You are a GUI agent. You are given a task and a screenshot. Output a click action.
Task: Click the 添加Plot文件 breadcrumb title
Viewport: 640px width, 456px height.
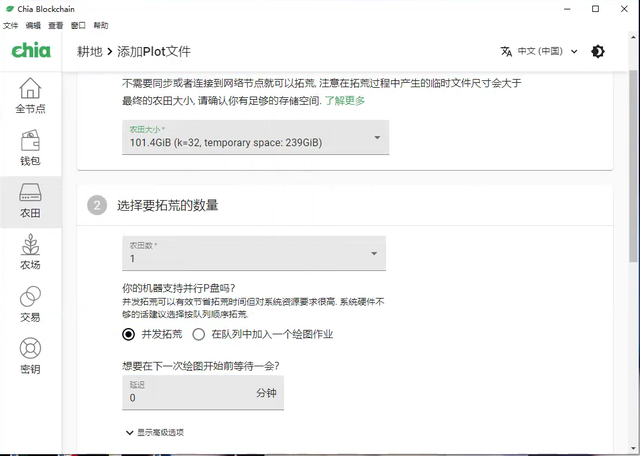[x=154, y=51]
